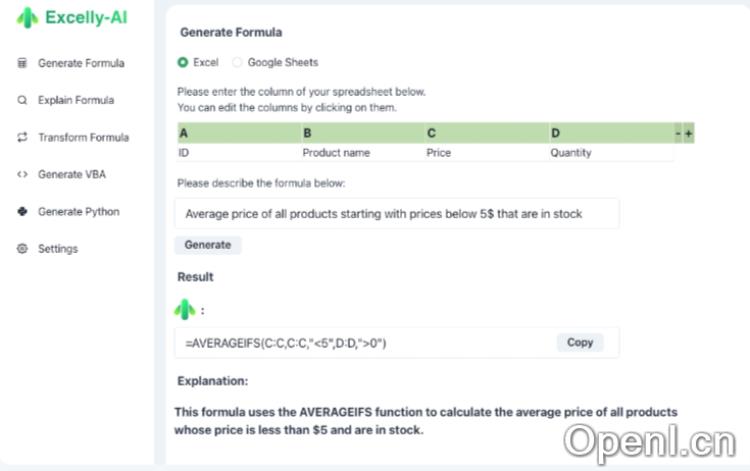Remove a column with the minus button
This screenshot has width=750, height=471.
[678, 133]
